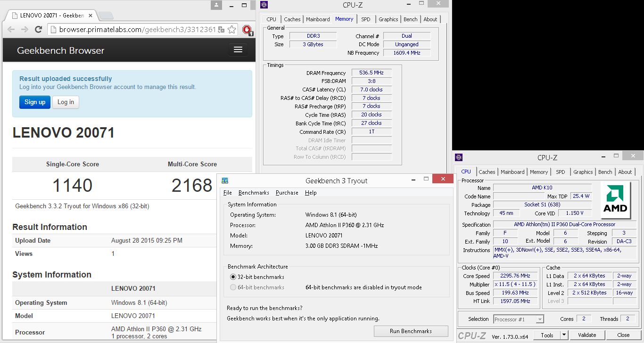Click the NB Frequency value 1609.4 MHz
644x343 pixels.
coord(407,53)
